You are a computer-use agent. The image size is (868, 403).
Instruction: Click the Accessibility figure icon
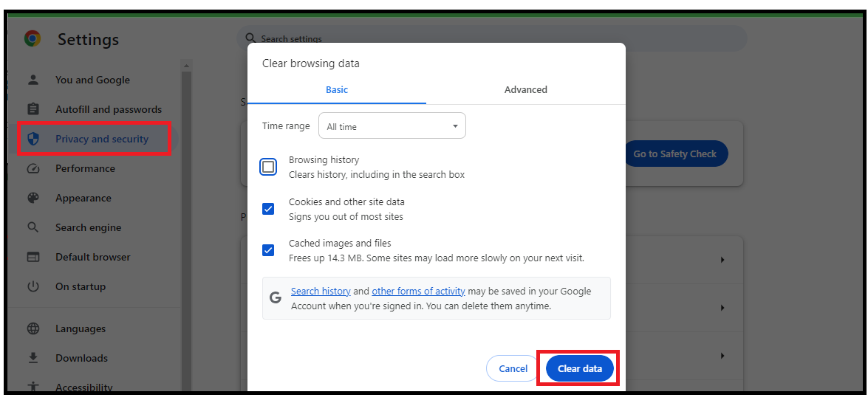pos(33,387)
